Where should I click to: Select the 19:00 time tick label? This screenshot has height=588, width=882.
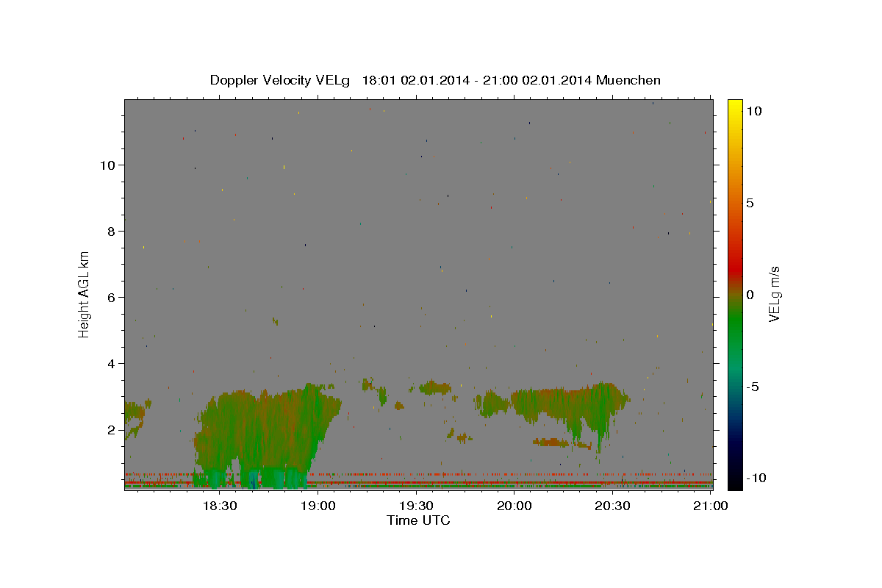[x=318, y=506]
